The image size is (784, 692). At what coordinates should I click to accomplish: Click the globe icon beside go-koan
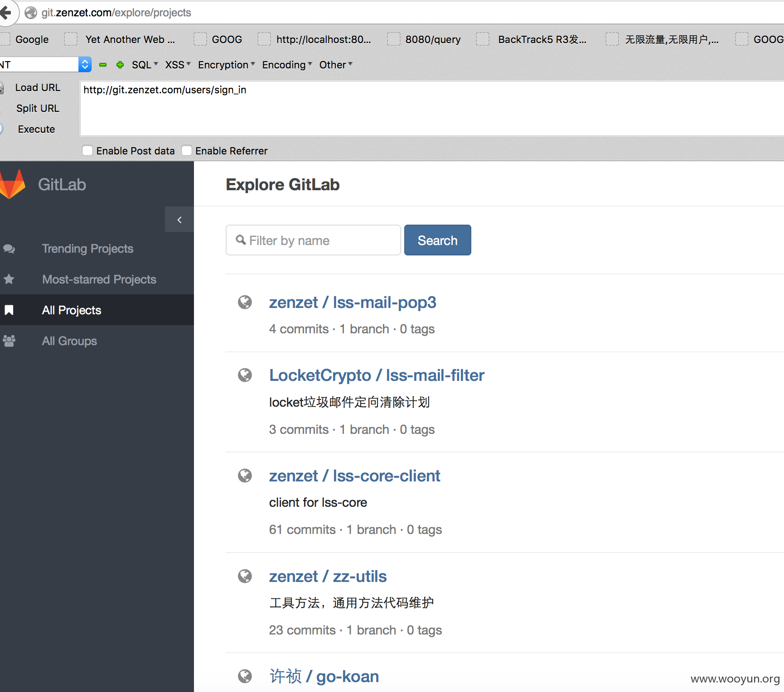click(x=245, y=676)
